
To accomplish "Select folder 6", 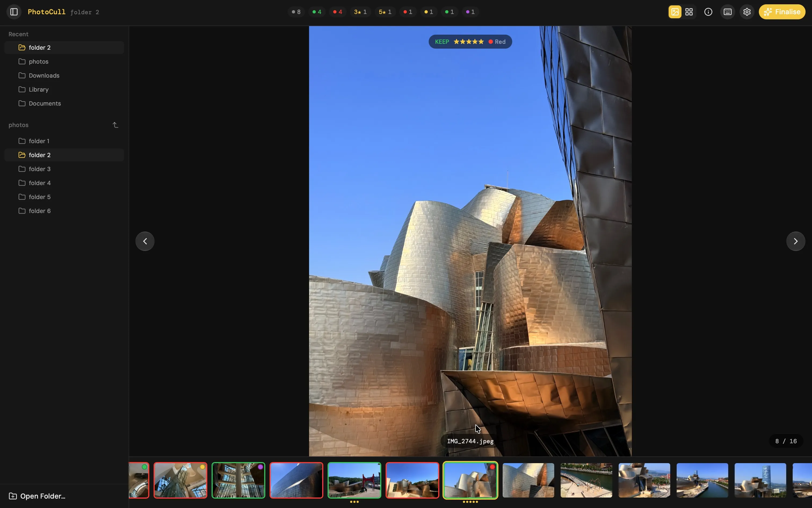I will [64, 211].
